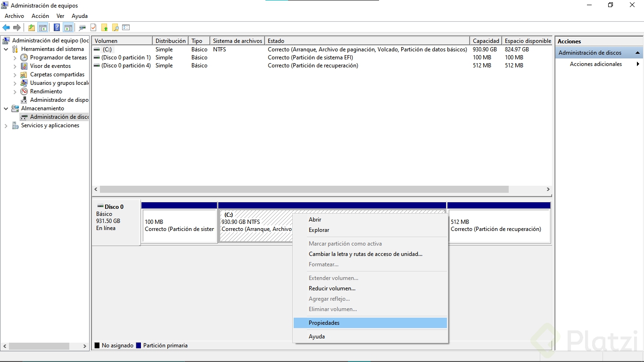Viewport: 644px width, 362px height.
Task: Expand the Programador de tareas node
Action: click(15, 58)
